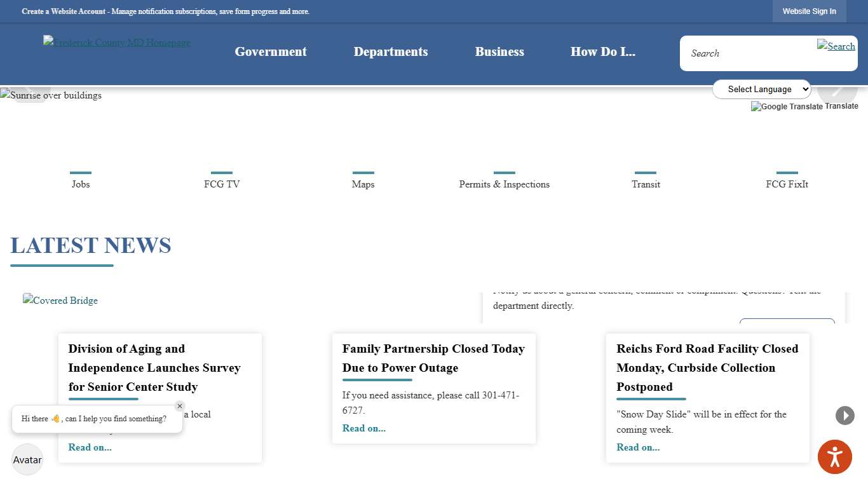Viewport: 868px width, 488px height.
Task: Click the Search submit icon
Action: point(836,46)
